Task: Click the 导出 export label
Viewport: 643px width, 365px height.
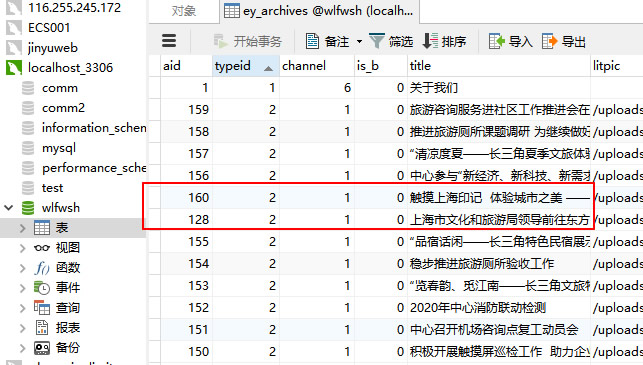Action: pyautogui.click(x=574, y=41)
